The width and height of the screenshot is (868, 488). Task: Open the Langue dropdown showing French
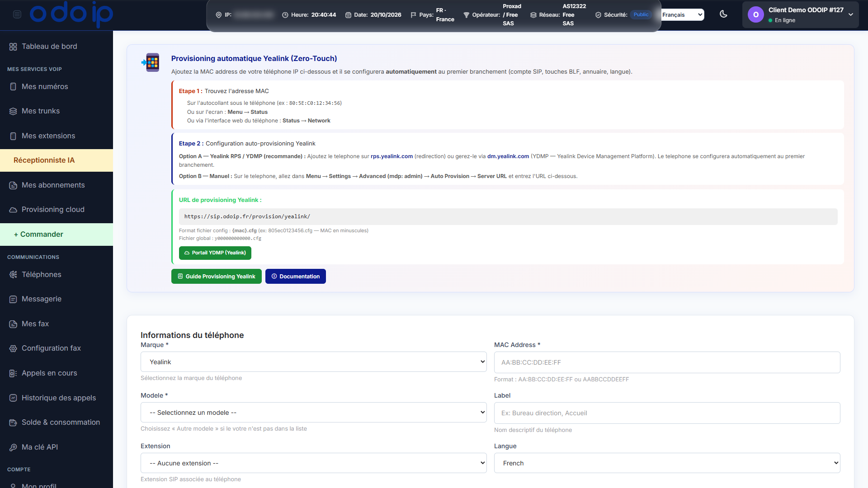coord(667,463)
